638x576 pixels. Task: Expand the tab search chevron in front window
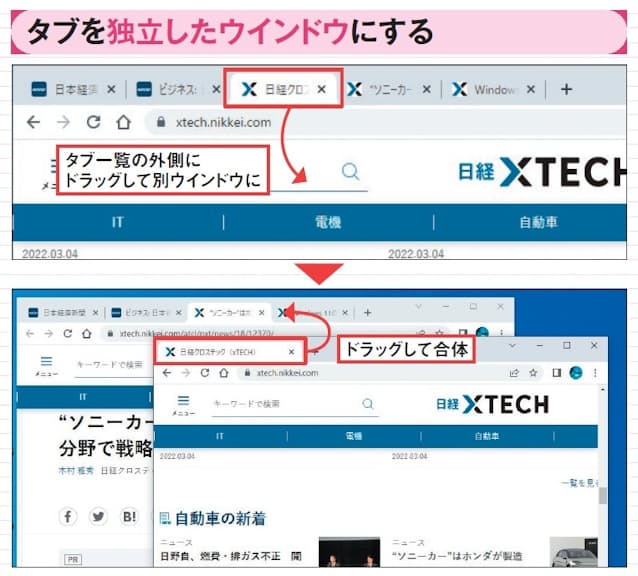coord(512,346)
